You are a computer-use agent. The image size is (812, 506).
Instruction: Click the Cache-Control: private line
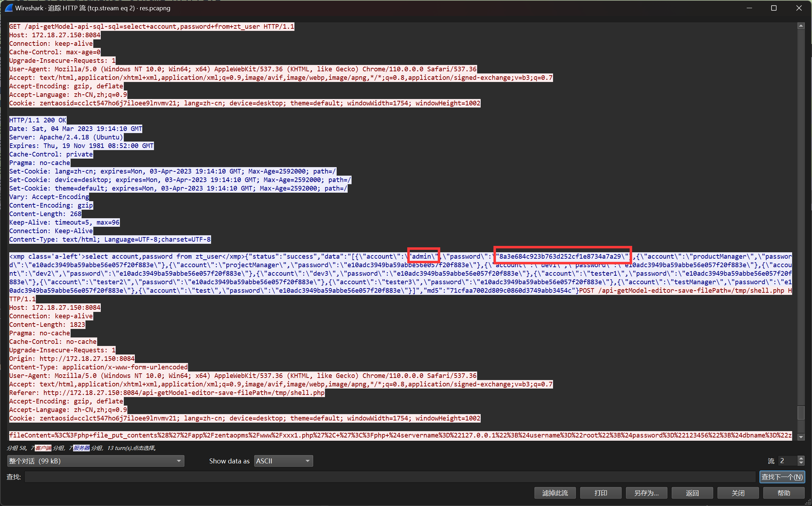click(x=51, y=154)
